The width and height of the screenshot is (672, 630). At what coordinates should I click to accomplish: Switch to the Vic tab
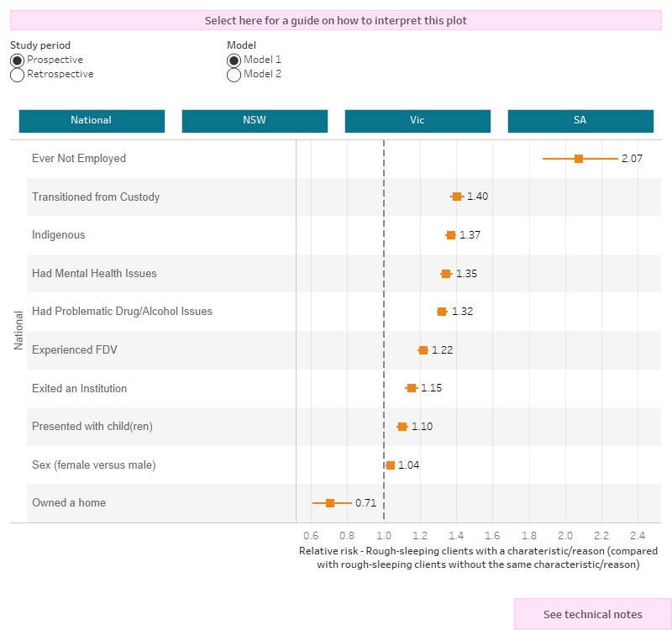pyautogui.click(x=417, y=120)
